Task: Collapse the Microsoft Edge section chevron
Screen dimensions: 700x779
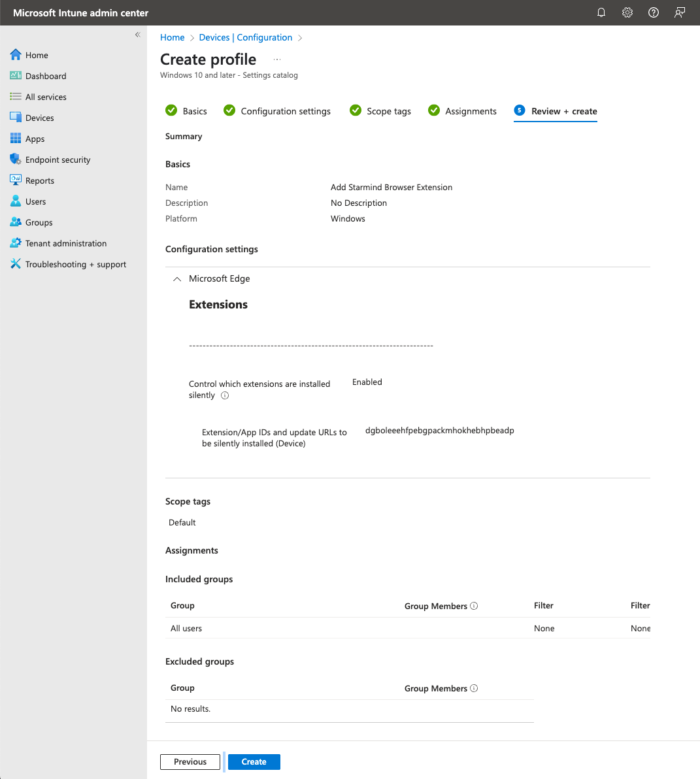Action: (x=177, y=279)
